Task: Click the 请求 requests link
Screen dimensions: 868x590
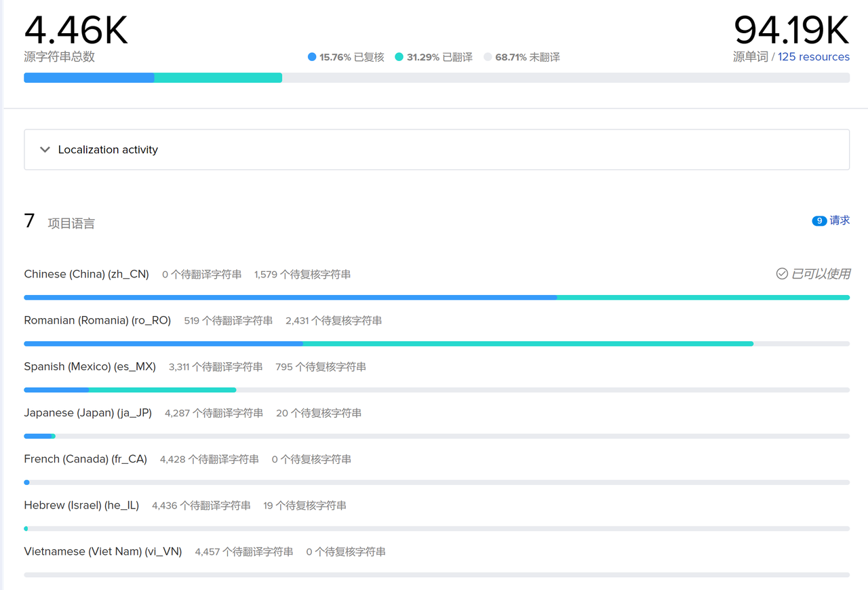Action: pos(840,220)
